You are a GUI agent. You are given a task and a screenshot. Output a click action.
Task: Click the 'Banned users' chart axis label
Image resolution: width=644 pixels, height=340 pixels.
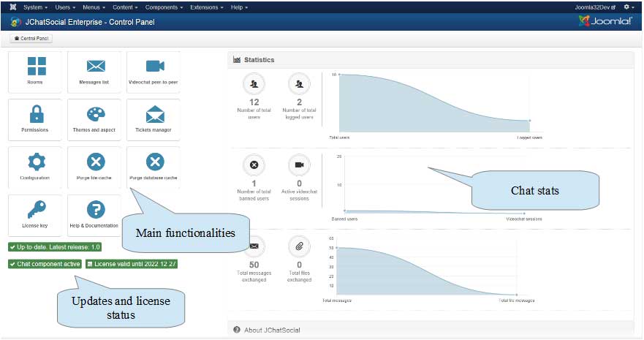[344, 219]
